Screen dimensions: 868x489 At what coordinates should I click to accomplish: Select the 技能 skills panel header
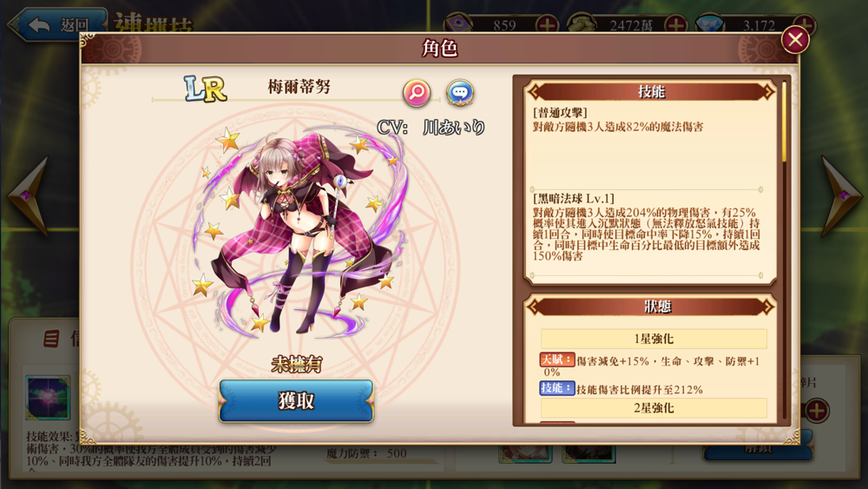(651, 91)
